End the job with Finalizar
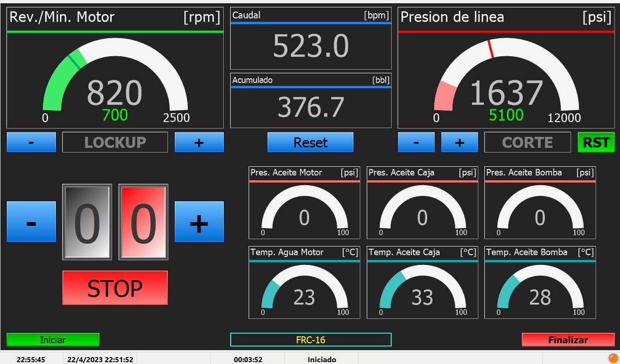620x364 pixels. point(568,340)
